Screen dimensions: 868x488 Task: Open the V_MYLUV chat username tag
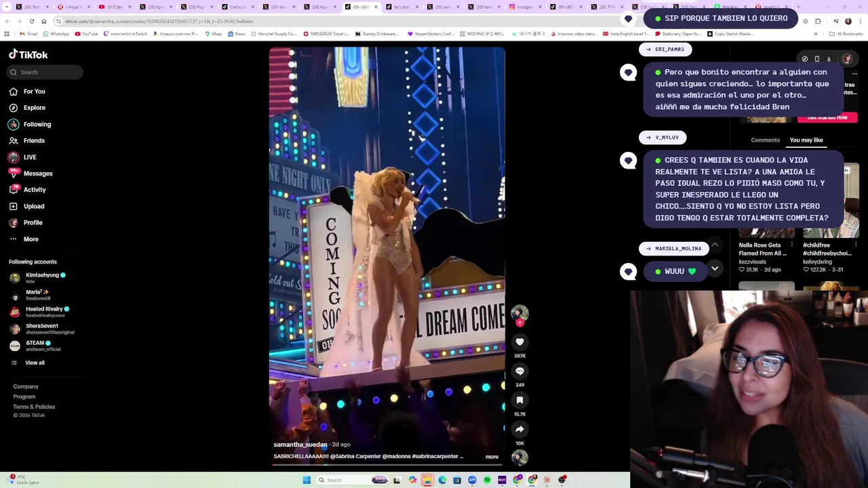[662, 138]
